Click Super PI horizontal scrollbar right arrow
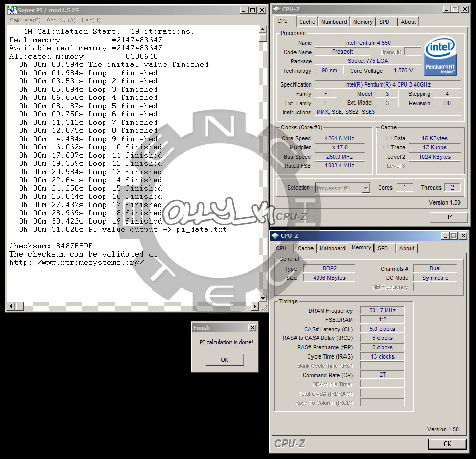 tap(255, 307)
